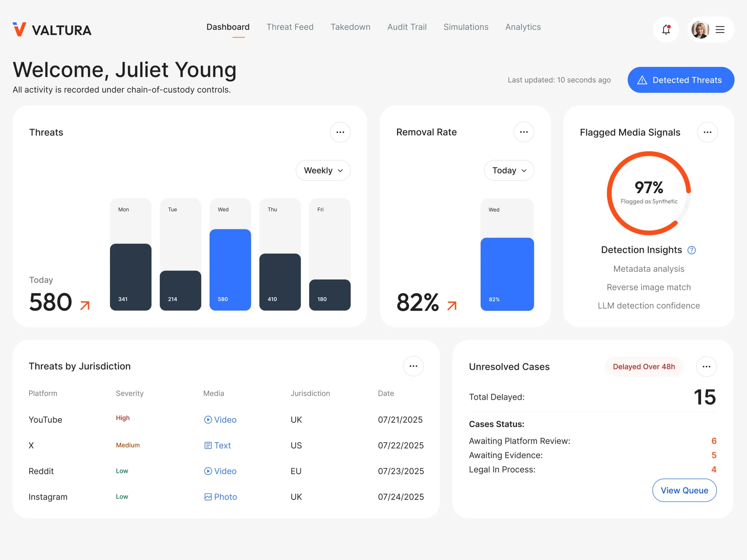Click the Severity column header
This screenshot has width=747, height=560.
coord(130,393)
